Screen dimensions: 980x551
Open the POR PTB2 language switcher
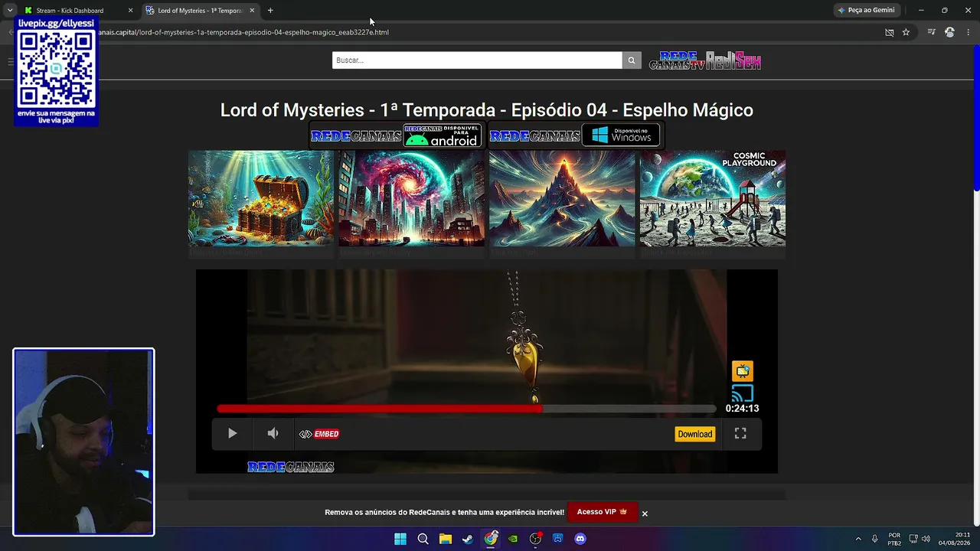click(x=894, y=539)
